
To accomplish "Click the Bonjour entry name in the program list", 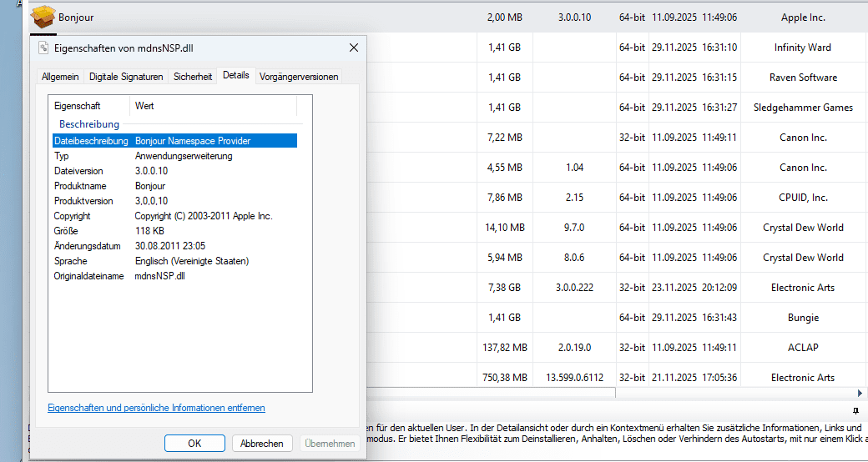I will point(76,18).
